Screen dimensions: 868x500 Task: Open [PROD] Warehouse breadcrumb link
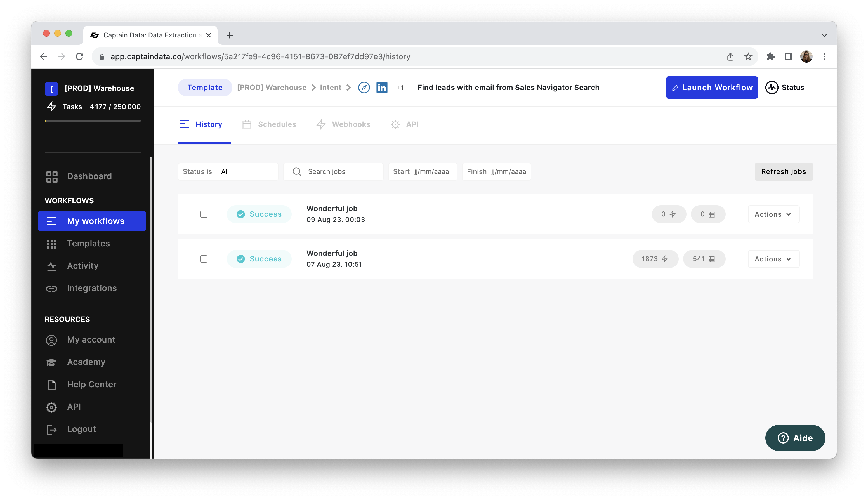pyautogui.click(x=272, y=88)
